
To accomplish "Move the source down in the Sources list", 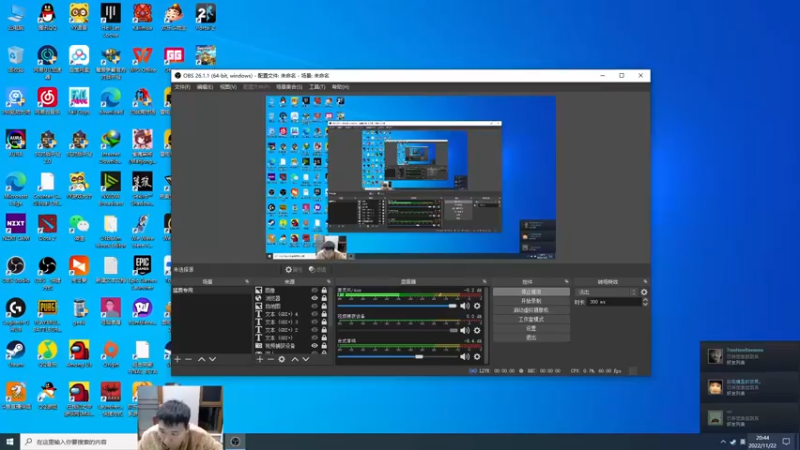I will (x=306, y=359).
